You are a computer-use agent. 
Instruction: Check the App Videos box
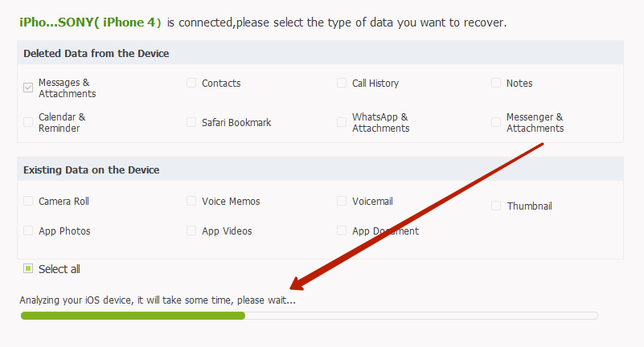coord(191,231)
